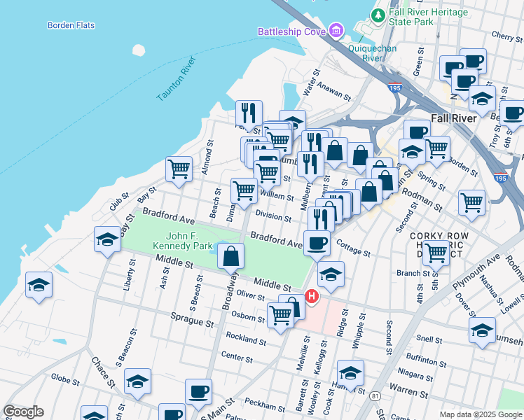Click the Plymouth Ave label
Image resolution: width=524 pixels, height=420 pixels.
click(476, 272)
